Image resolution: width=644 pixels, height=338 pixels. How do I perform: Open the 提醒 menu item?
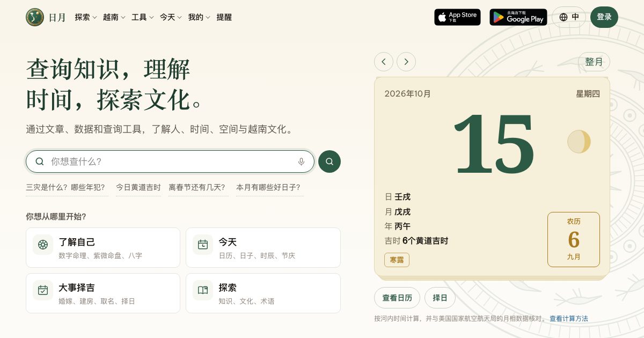pos(224,17)
